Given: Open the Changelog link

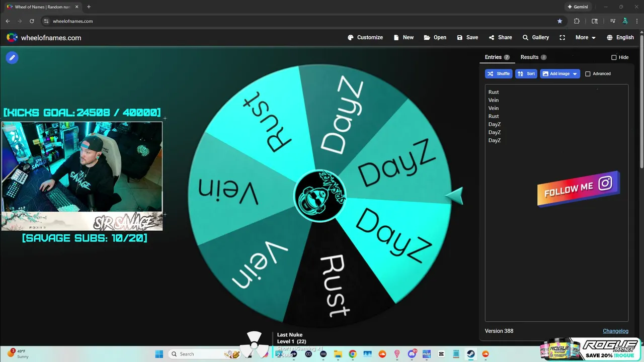Looking at the screenshot, I should pos(615,331).
